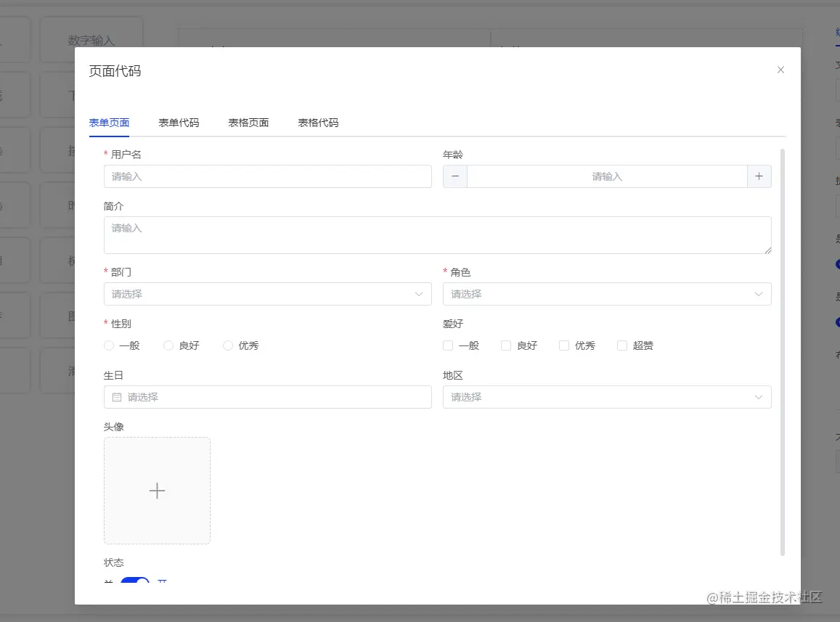Switch to the 表格页面 tab
The height and width of the screenshot is (622, 840).
pos(248,123)
